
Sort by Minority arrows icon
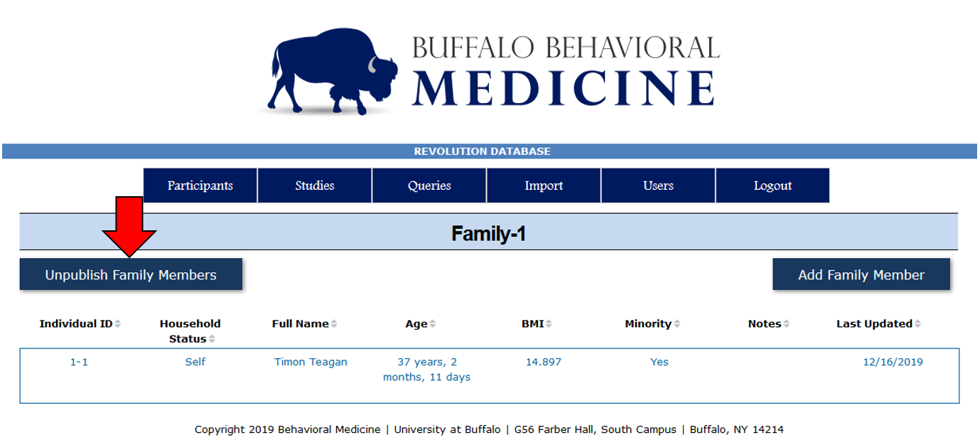tap(677, 324)
